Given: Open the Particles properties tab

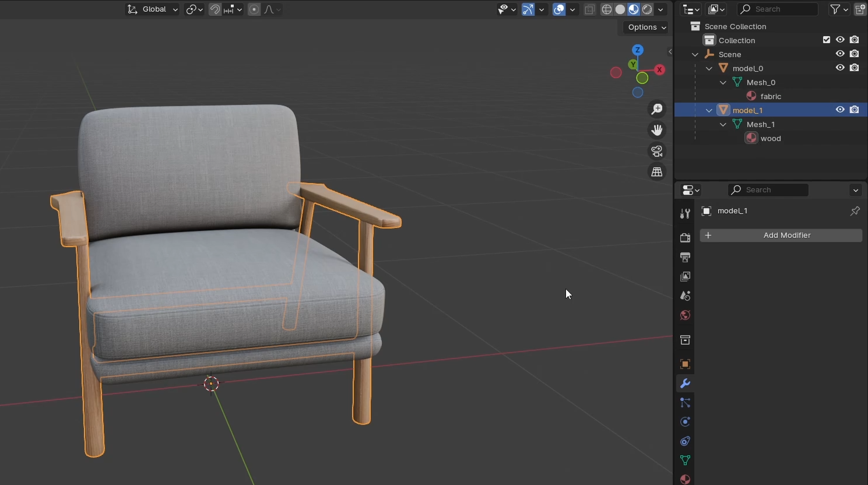Looking at the screenshot, I should click(685, 403).
